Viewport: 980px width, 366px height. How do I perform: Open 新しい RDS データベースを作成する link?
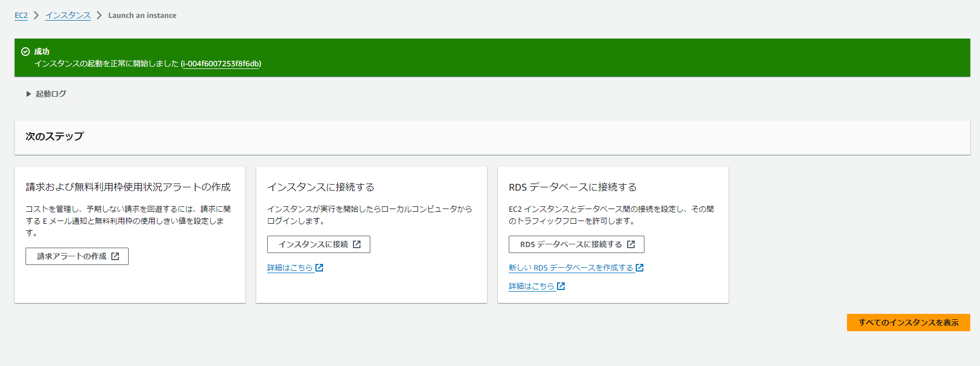coord(571,268)
